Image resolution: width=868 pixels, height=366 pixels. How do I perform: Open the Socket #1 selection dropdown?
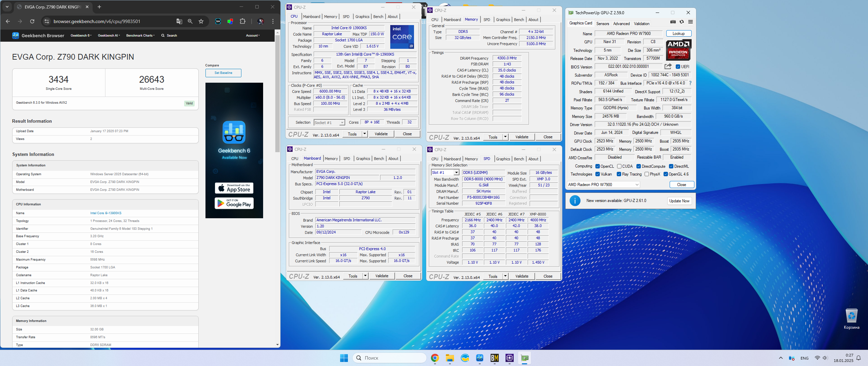pos(329,123)
